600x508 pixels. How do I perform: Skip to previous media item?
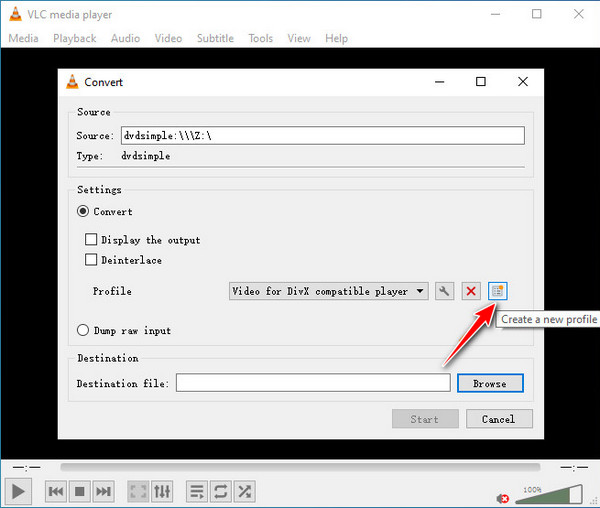(56, 491)
